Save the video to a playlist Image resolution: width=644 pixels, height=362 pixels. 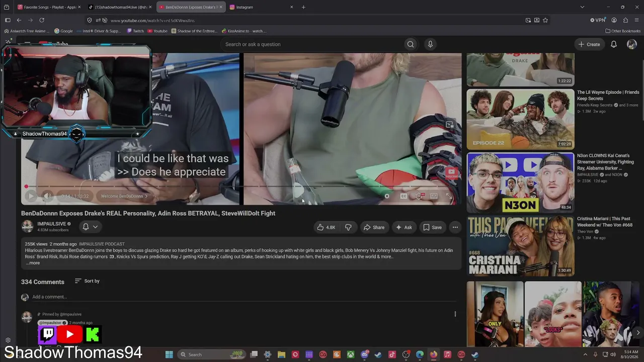click(x=432, y=227)
